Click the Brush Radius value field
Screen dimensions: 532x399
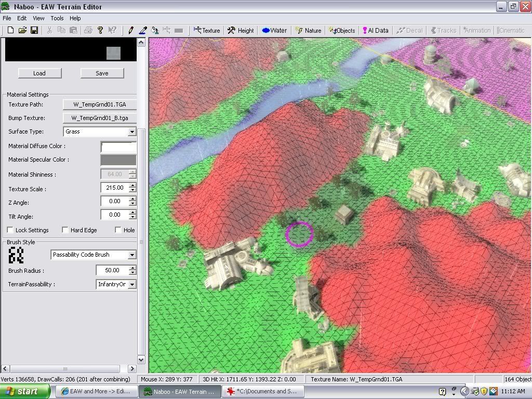112,270
